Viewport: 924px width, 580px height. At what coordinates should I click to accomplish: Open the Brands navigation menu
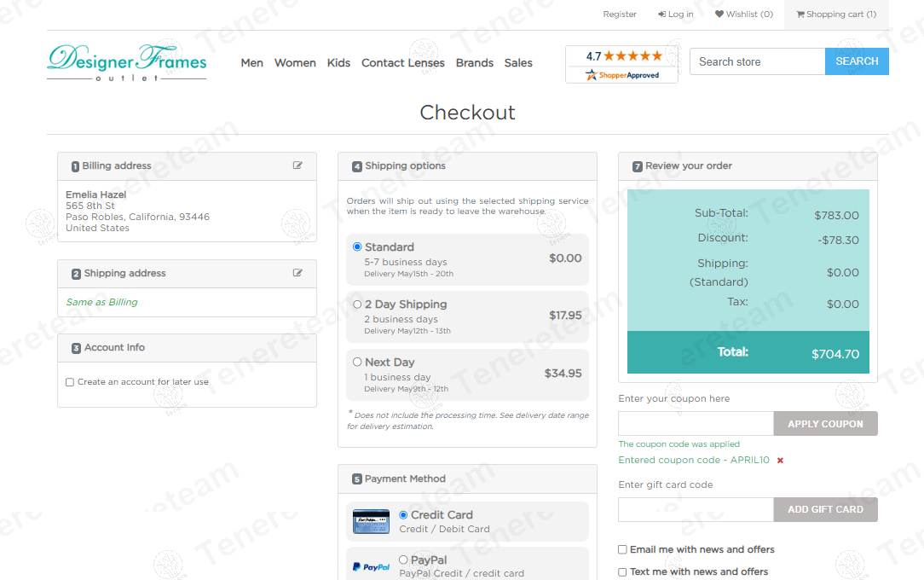pyautogui.click(x=474, y=63)
